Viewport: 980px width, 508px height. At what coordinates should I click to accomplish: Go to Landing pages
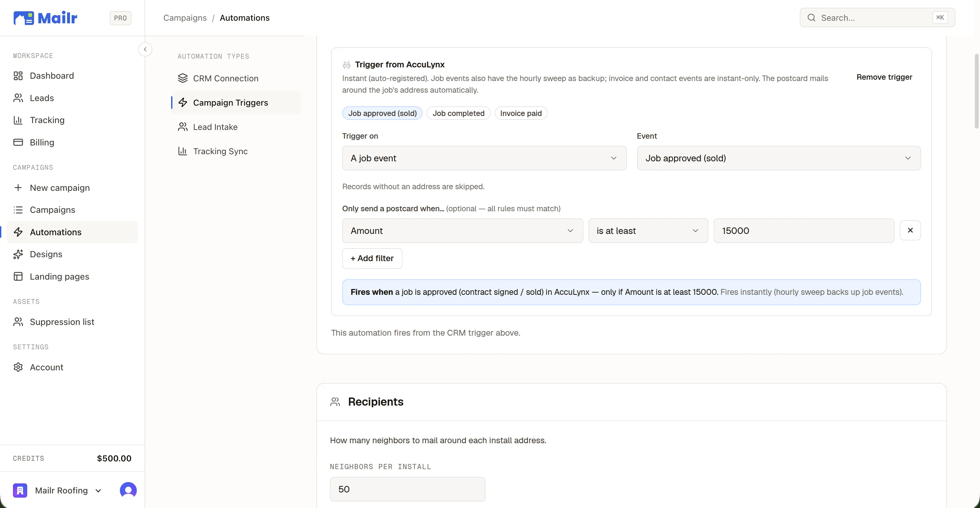coord(72,276)
